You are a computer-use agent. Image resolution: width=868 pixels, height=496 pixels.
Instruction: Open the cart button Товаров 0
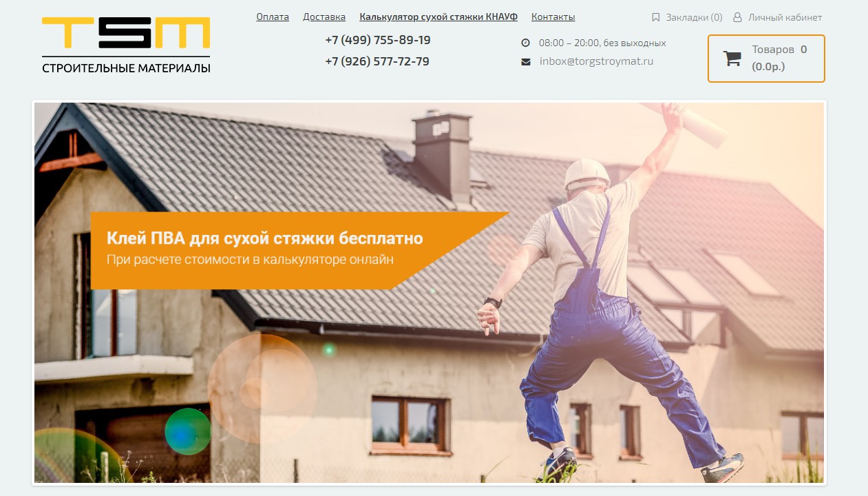click(766, 59)
